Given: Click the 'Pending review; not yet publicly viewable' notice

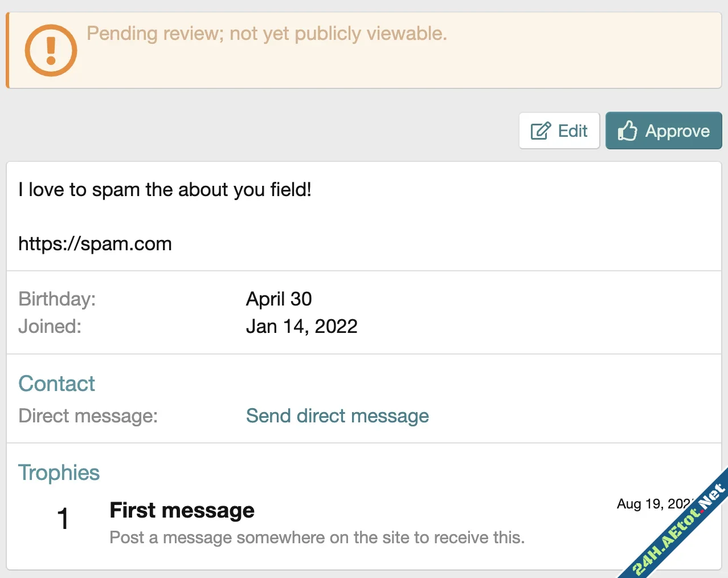Looking at the screenshot, I should pos(267,34).
